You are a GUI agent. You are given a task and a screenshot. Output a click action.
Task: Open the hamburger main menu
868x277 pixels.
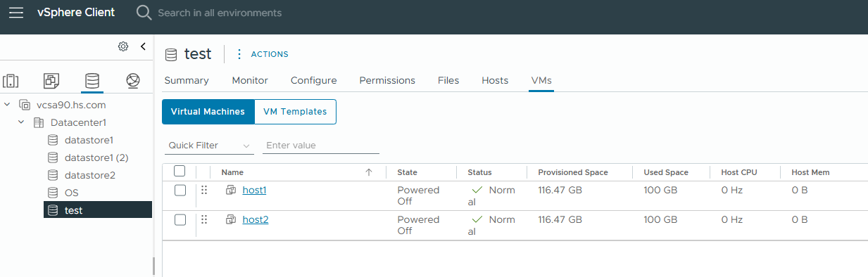(x=15, y=13)
